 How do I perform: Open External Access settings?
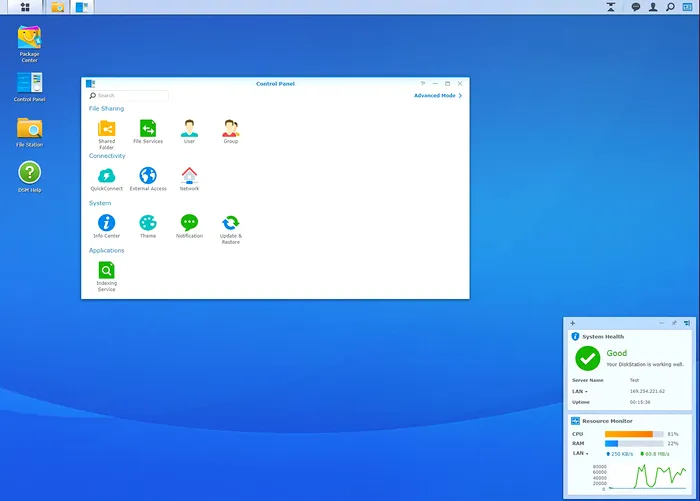click(x=148, y=179)
